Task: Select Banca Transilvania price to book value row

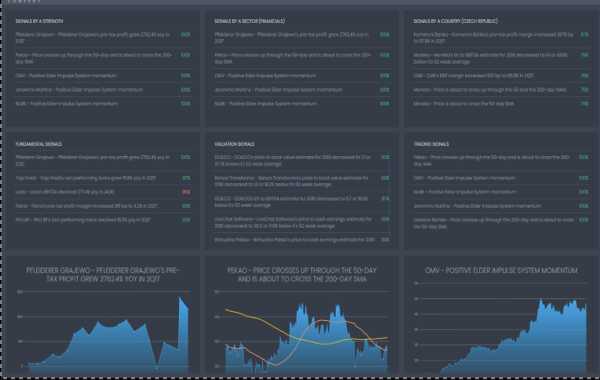Action: click(x=302, y=181)
